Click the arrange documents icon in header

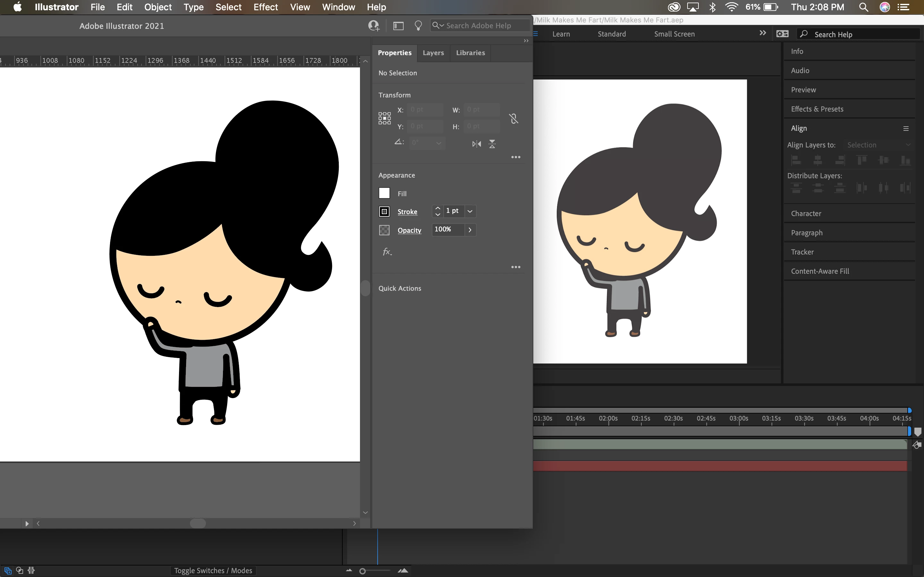[x=398, y=26]
